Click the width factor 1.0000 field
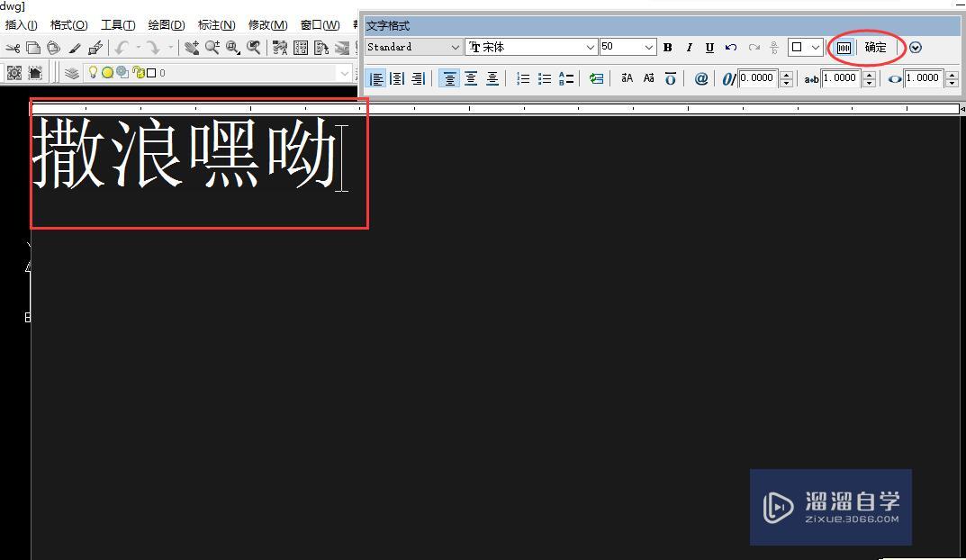Screen dimensions: 966x560 click(925, 78)
